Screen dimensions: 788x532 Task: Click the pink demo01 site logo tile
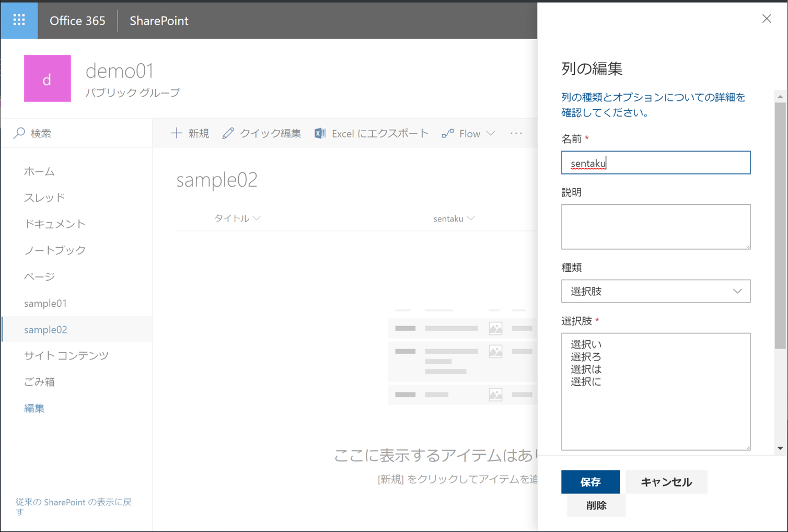pos(47,78)
